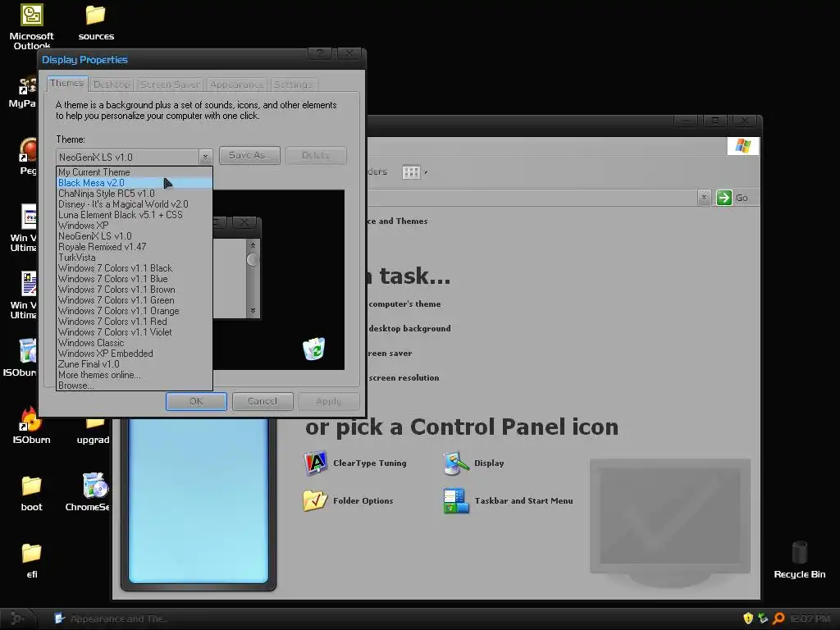Select Windows 7 Colors v1.1 Red

(135, 322)
